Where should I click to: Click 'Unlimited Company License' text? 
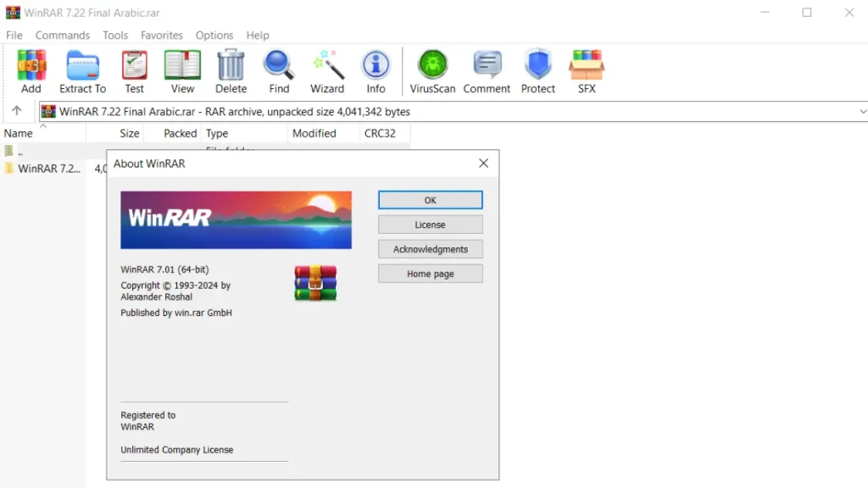(x=176, y=450)
